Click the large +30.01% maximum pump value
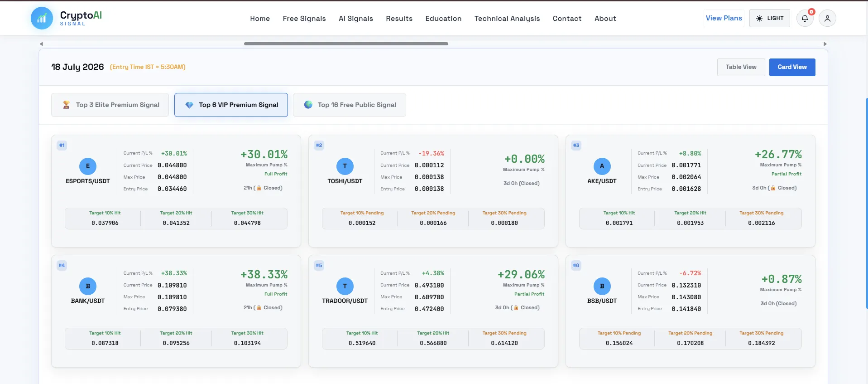 (264, 155)
